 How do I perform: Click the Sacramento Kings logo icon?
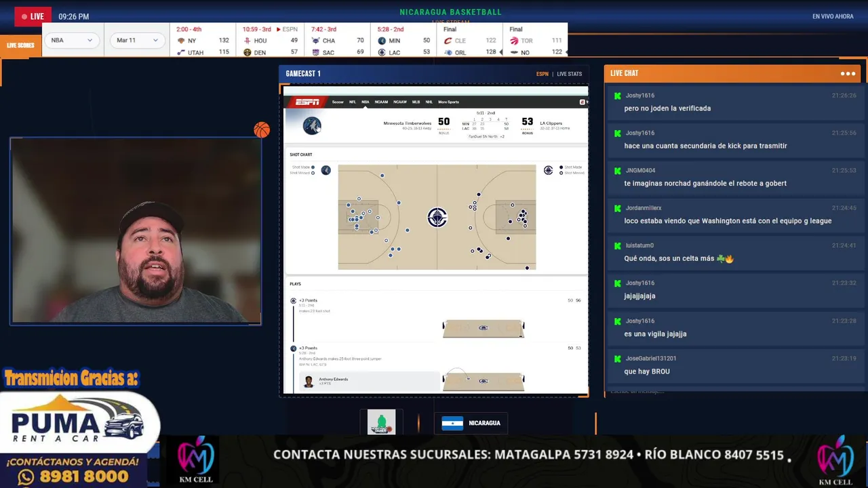click(315, 52)
